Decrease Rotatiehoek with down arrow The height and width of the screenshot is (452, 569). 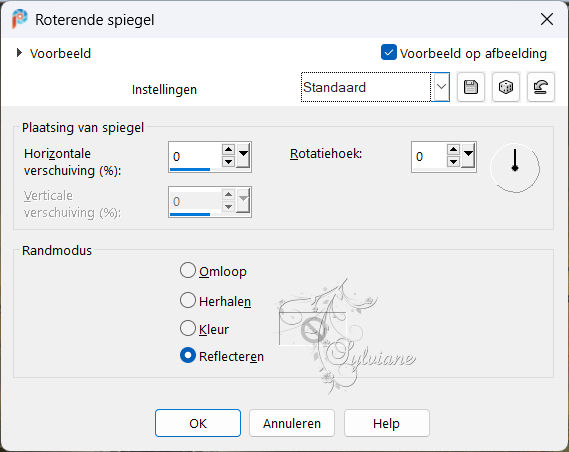453,161
